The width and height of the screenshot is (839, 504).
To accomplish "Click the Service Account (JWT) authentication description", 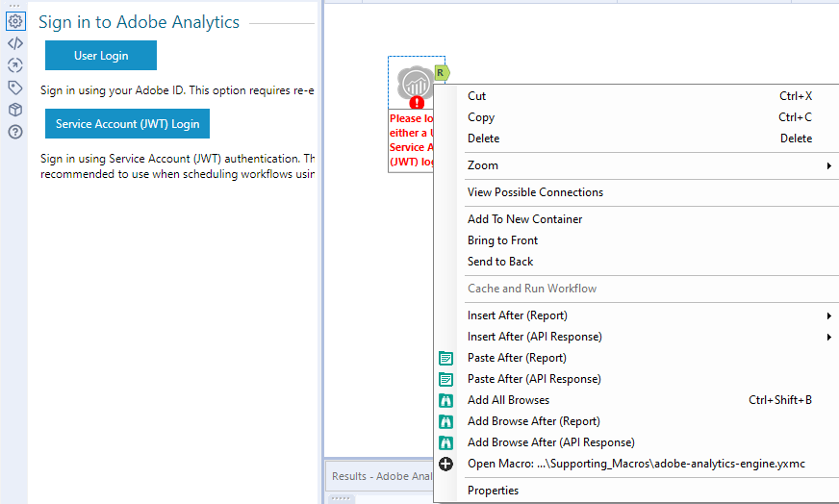I will click(x=177, y=166).
